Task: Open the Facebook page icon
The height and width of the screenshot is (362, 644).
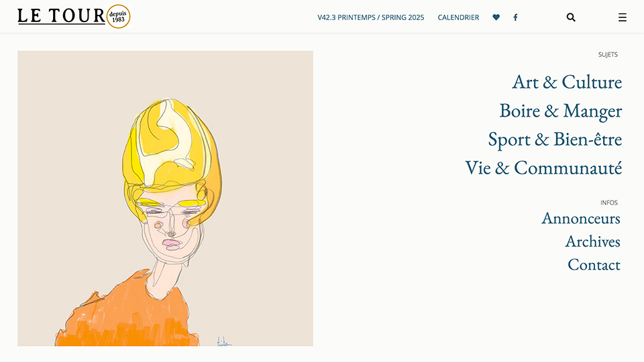Action: (x=515, y=17)
